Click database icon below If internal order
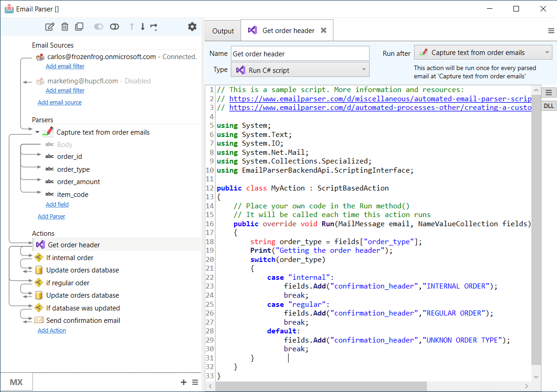The width and height of the screenshot is (557, 392). [39, 270]
